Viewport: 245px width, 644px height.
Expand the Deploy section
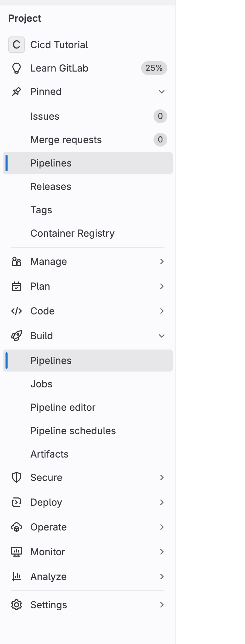pyautogui.click(x=162, y=502)
